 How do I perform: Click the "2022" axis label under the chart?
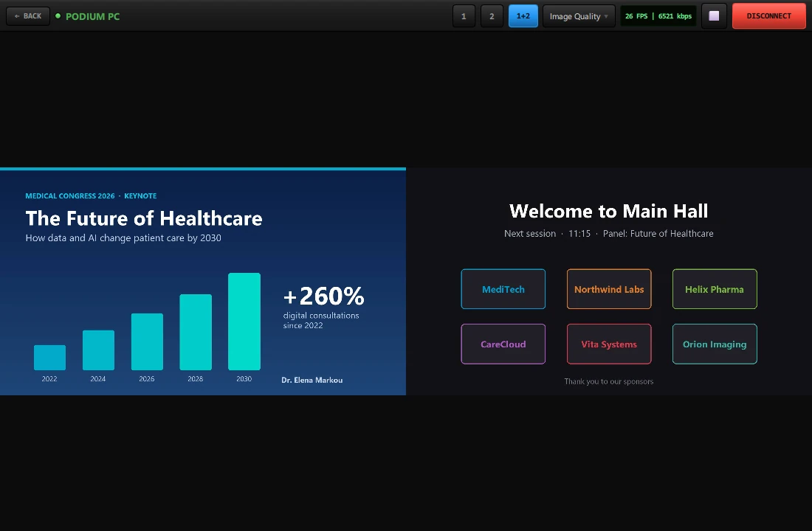49,379
